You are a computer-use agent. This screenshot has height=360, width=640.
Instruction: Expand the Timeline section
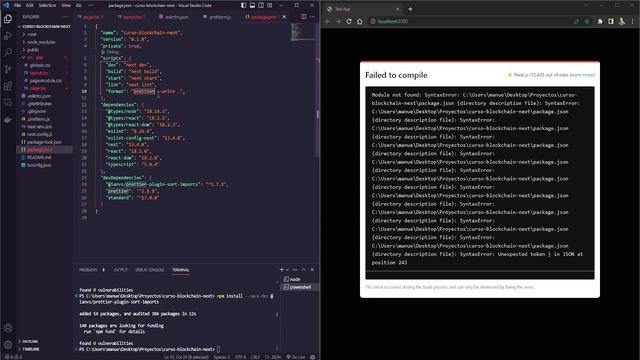coord(31,349)
